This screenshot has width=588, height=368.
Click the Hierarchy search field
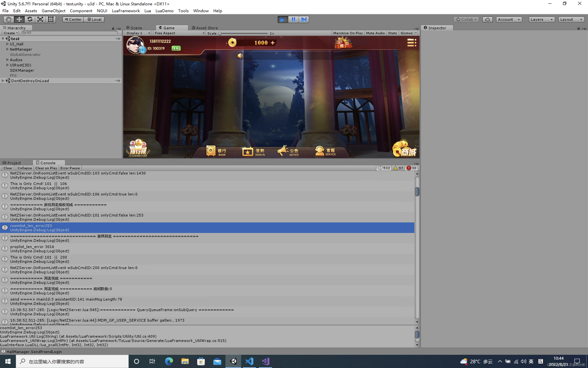point(70,33)
